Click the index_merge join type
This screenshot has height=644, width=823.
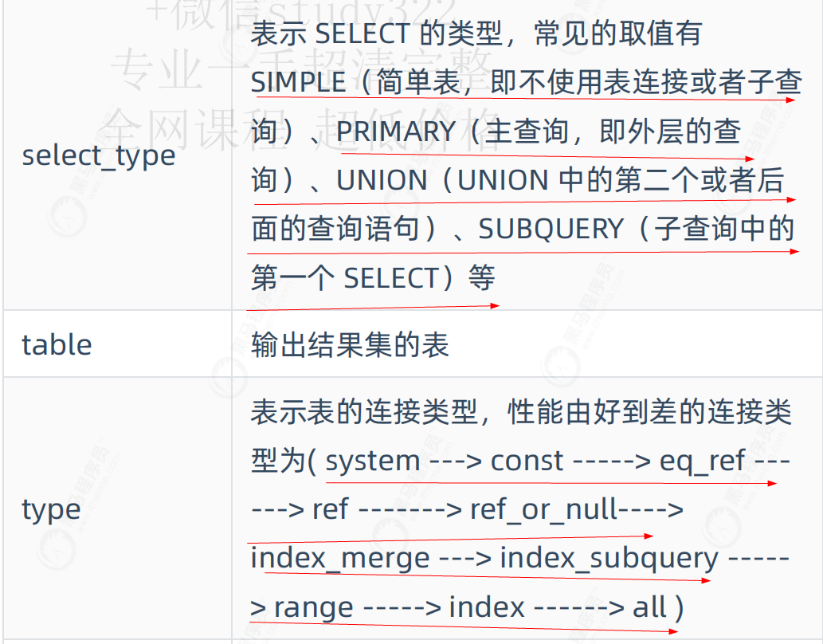[339, 559]
